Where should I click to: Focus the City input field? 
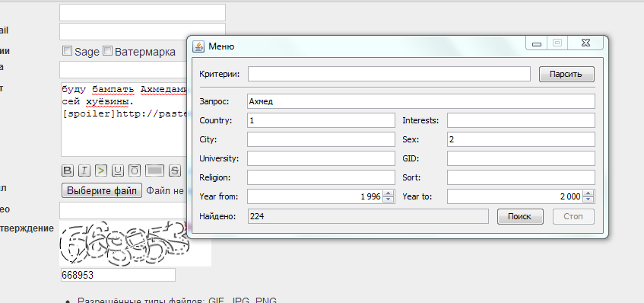pos(321,139)
